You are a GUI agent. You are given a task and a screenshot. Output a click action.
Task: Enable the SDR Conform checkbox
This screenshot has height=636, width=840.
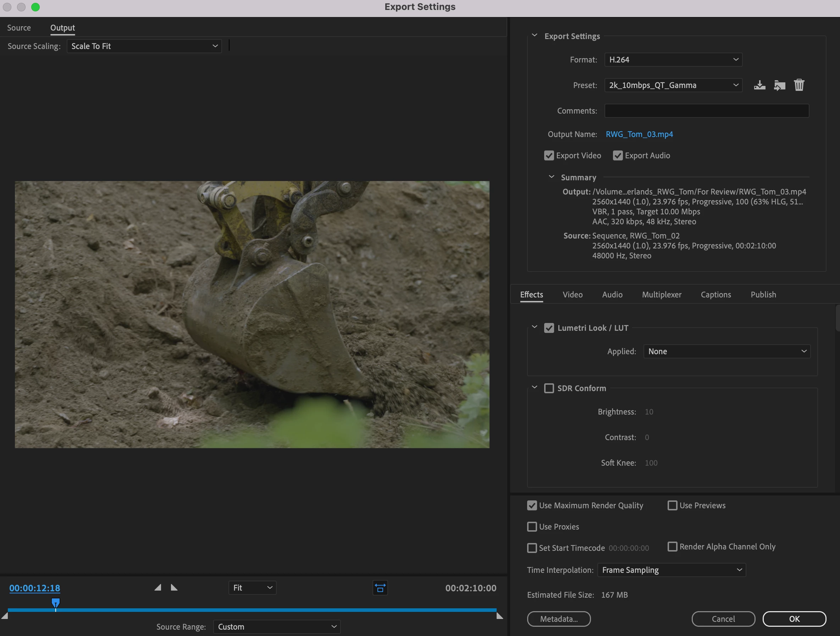point(549,388)
